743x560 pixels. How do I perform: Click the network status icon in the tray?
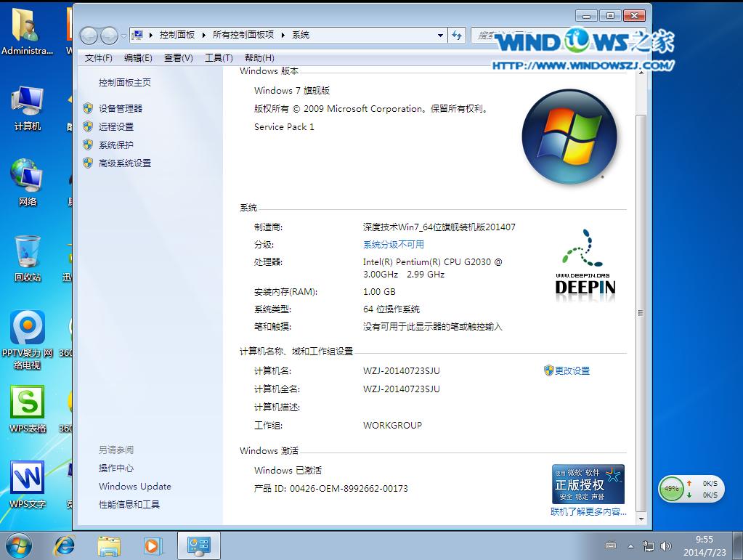coord(647,546)
